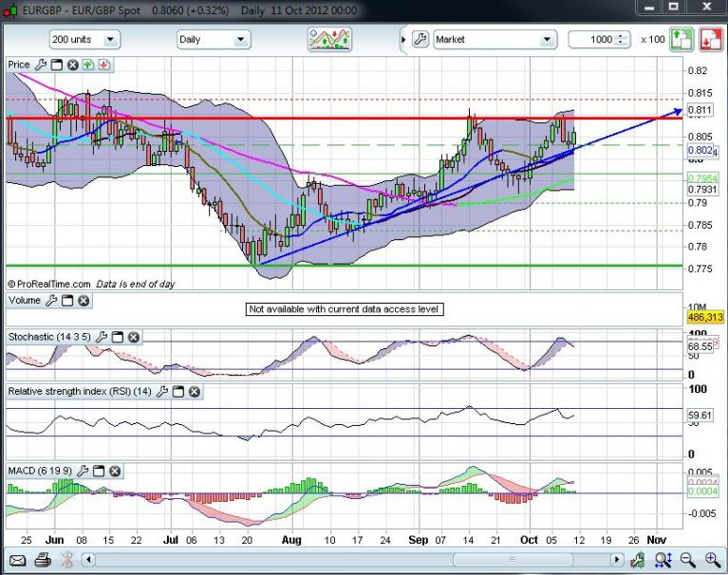Maximize the Stochastic indicator panel
Screen dimensions: 728x575
tap(118, 337)
